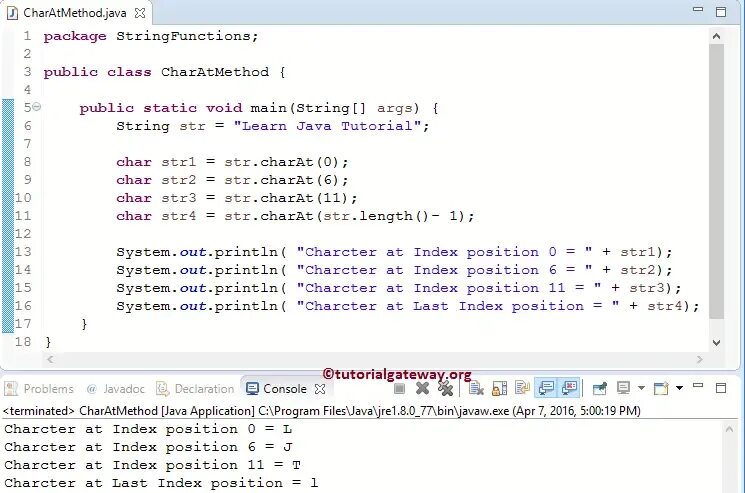Screen dimensions: 745x493
Task: Click "package" keyword on line 1
Action: click(x=75, y=37)
